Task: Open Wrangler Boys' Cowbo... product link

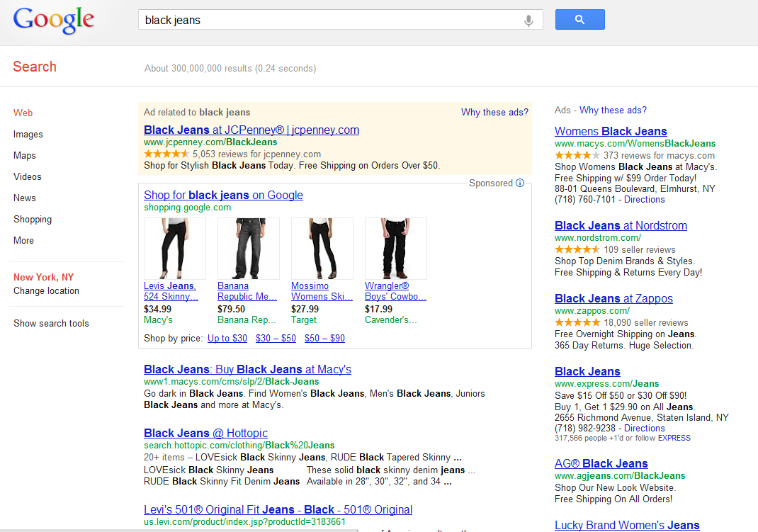Action: pos(395,291)
